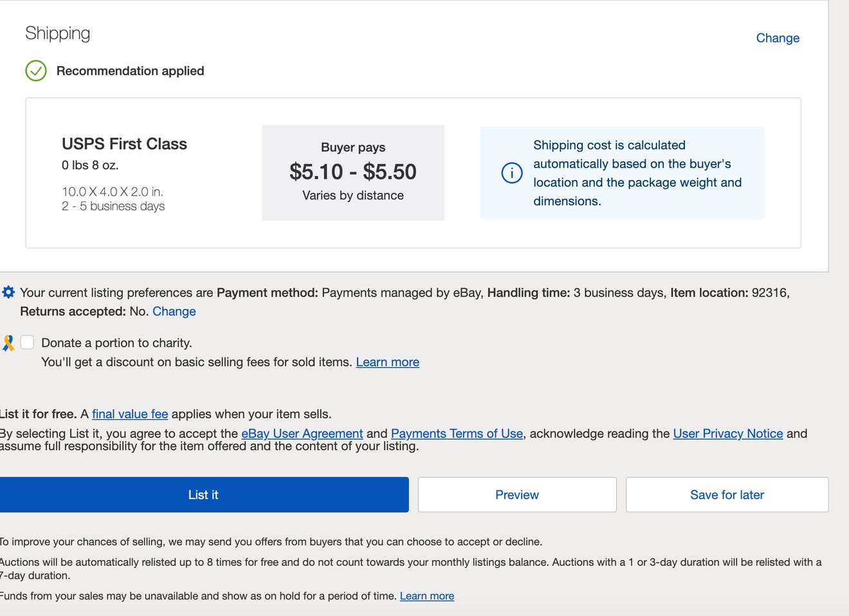Screen dimensions: 849x616
Task: Open the User Privacy Notice
Action: click(x=727, y=433)
